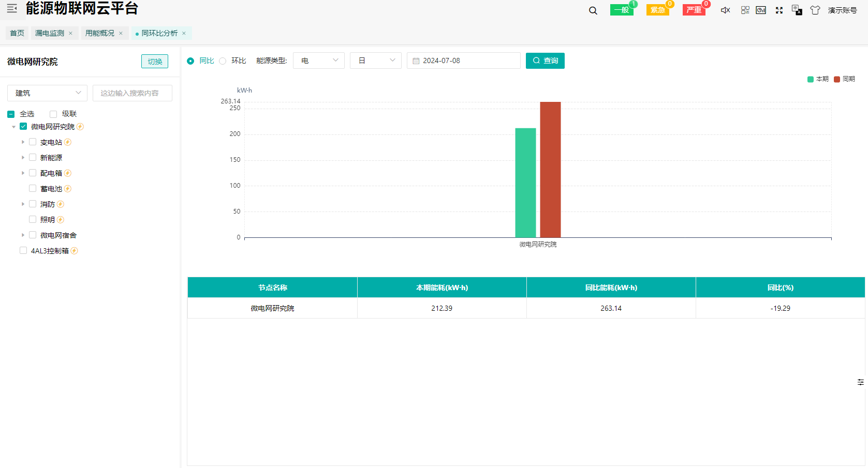Click the calendar icon in date field
This screenshot has width=868, height=468.
(416, 61)
